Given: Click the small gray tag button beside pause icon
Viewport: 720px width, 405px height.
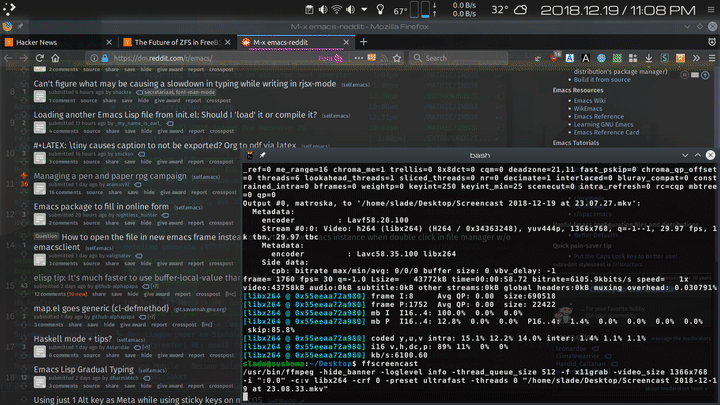Looking at the screenshot, I should (695, 75).
